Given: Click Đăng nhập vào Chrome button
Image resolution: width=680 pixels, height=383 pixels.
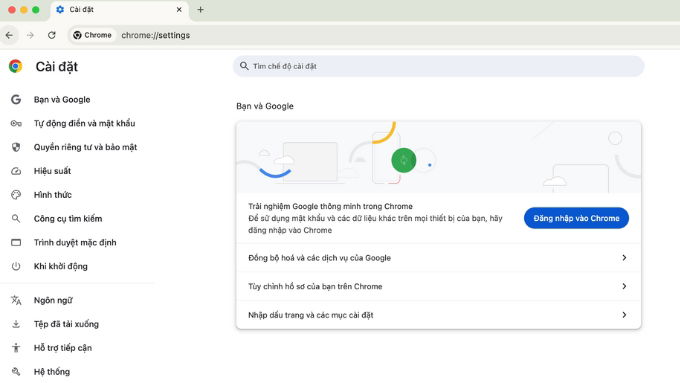Looking at the screenshot, I should pos(576,218).
